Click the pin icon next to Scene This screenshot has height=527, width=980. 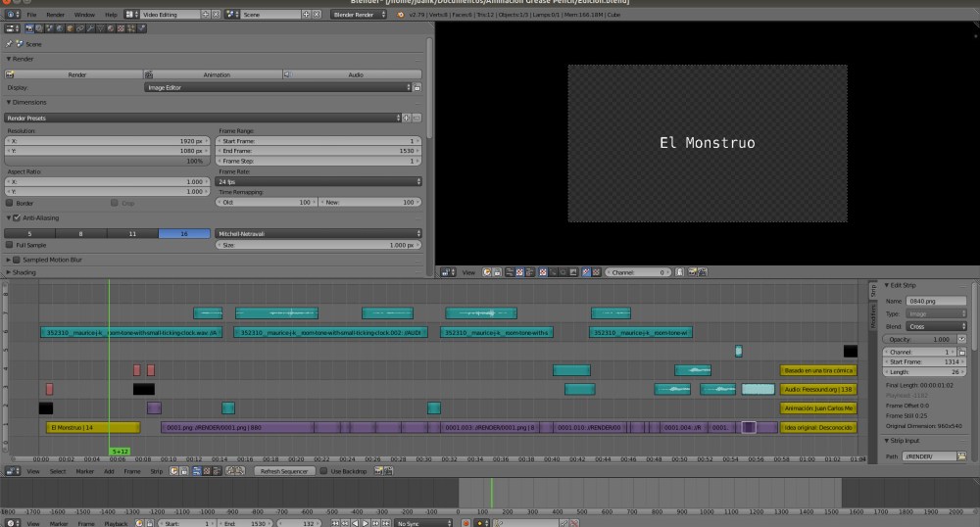tap(10, 44)
